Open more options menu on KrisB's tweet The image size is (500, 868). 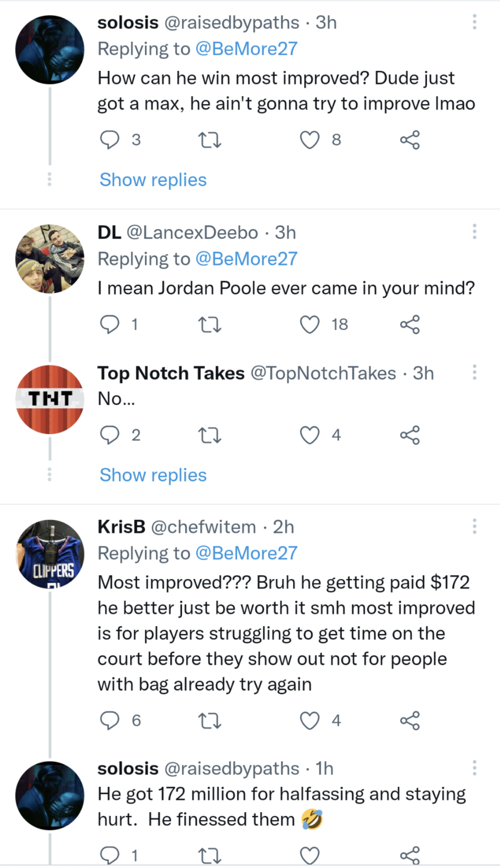[474, 526]
